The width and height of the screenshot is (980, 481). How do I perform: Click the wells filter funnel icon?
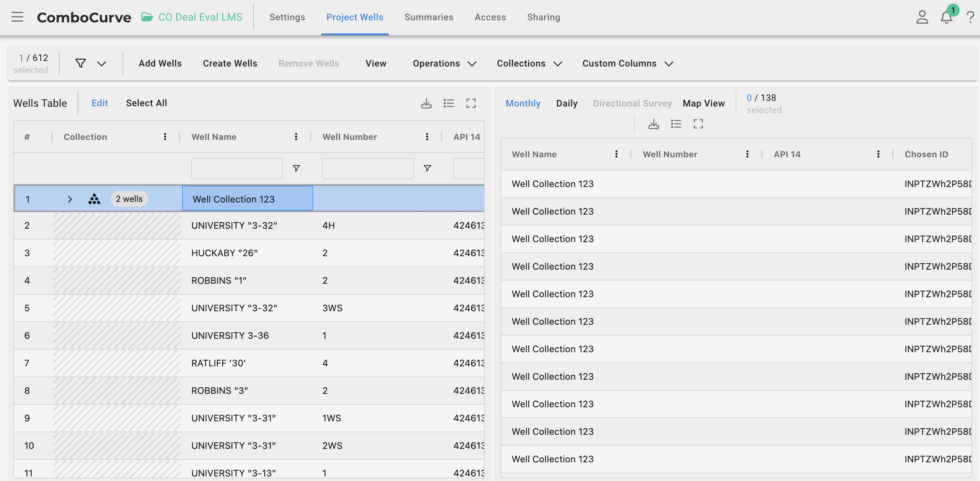click(80, 64)
